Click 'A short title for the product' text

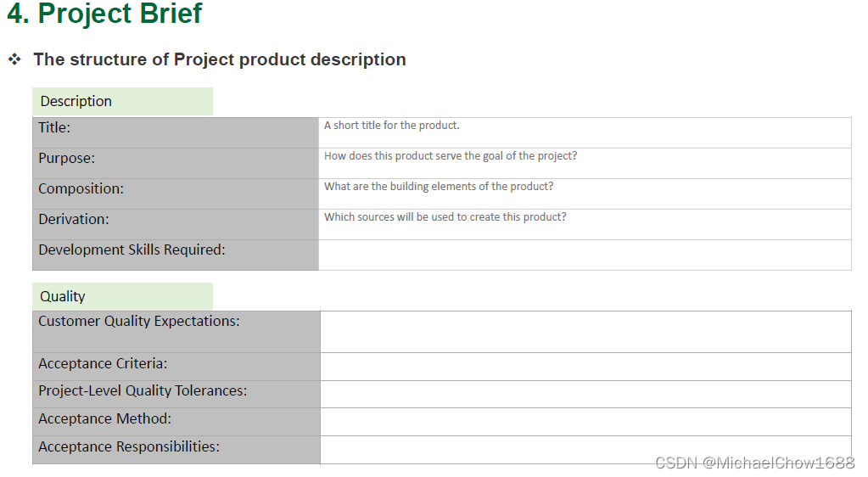(392, 126)
